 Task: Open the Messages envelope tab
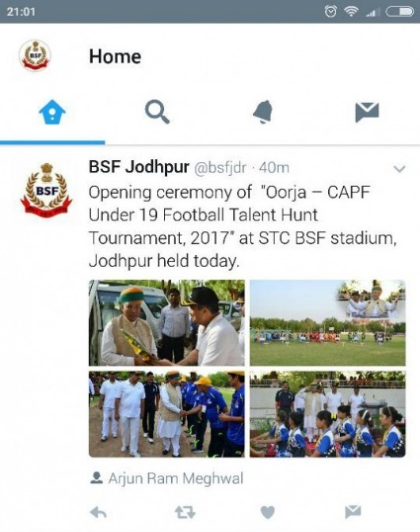[367, 112]
